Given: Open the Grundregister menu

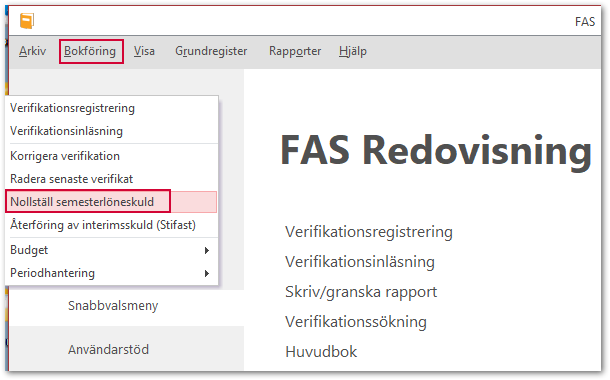Looking at the screenshot, I should pyautogui.click(x=211, y=51).
